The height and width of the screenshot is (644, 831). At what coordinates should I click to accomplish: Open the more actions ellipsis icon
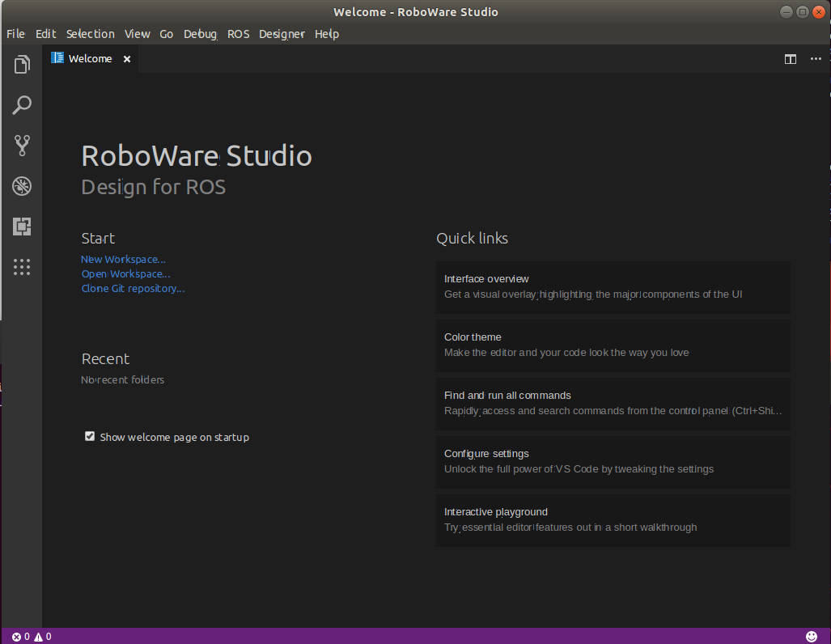[816, 59]
